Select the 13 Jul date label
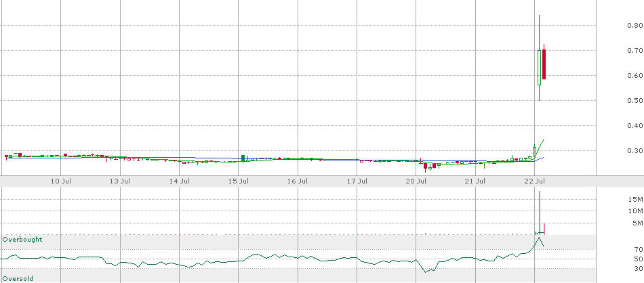Screen dimensions: 644x283 point(121,181)
